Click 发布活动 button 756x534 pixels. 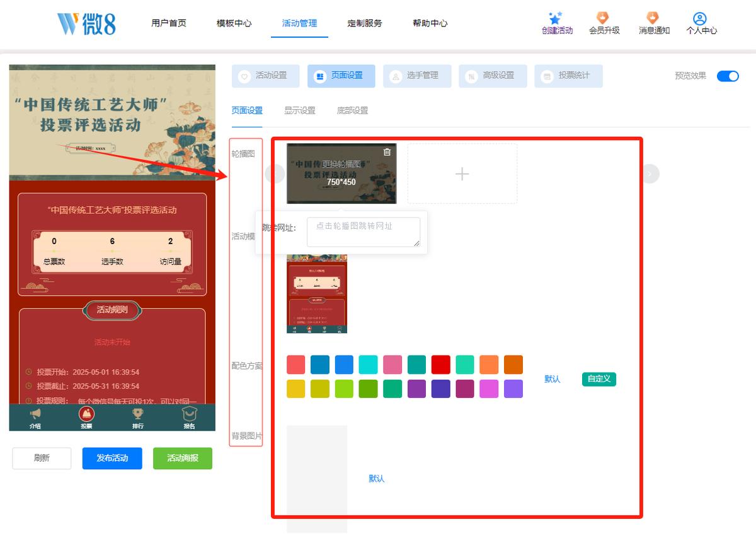pyautogui.click(x=112, y=458)
